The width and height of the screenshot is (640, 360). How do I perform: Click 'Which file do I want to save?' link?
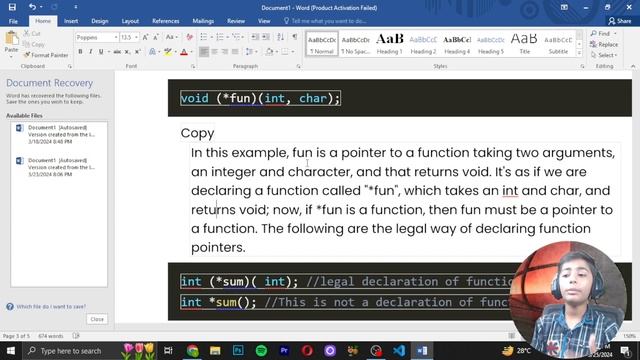pos(51,307)
